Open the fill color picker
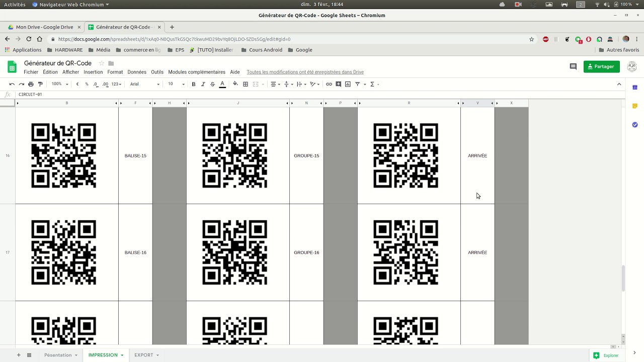This screenshot has height=362, width=644. [235, 84]
